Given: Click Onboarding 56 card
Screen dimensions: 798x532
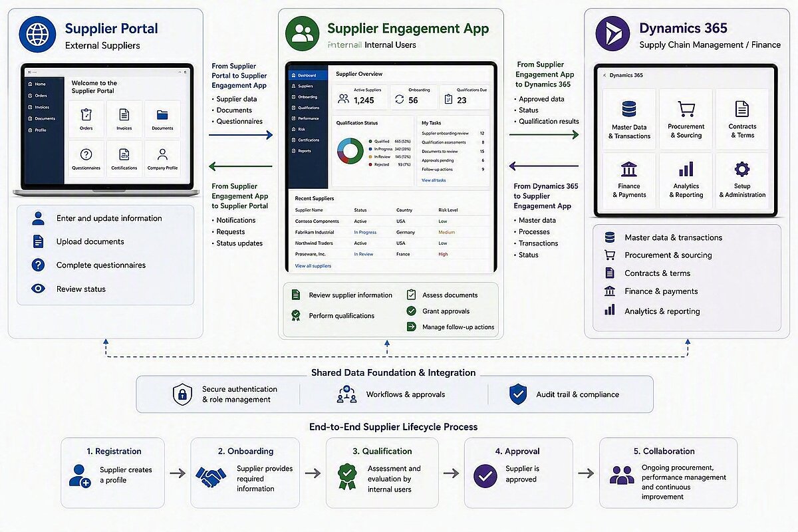Looking at the screenshot, I should click(x=412, y=97).
